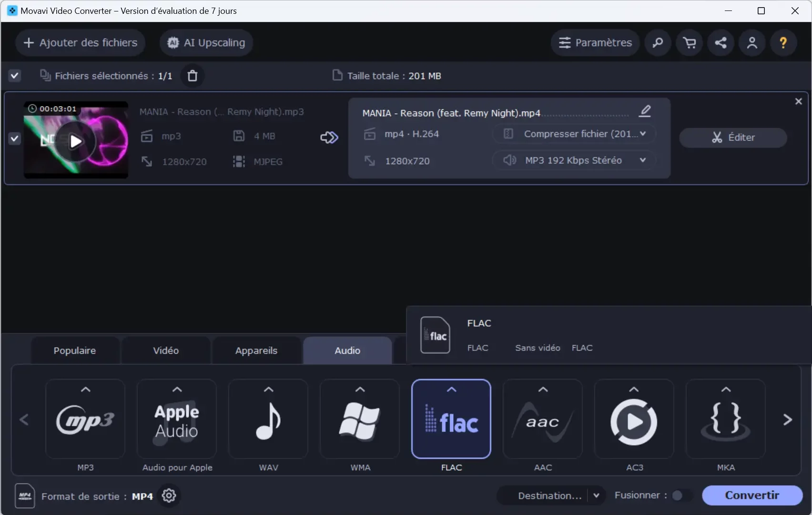Expand MP3 presets chevron
Viewport: 812px width, 515px height.
(x=86, y=390)
